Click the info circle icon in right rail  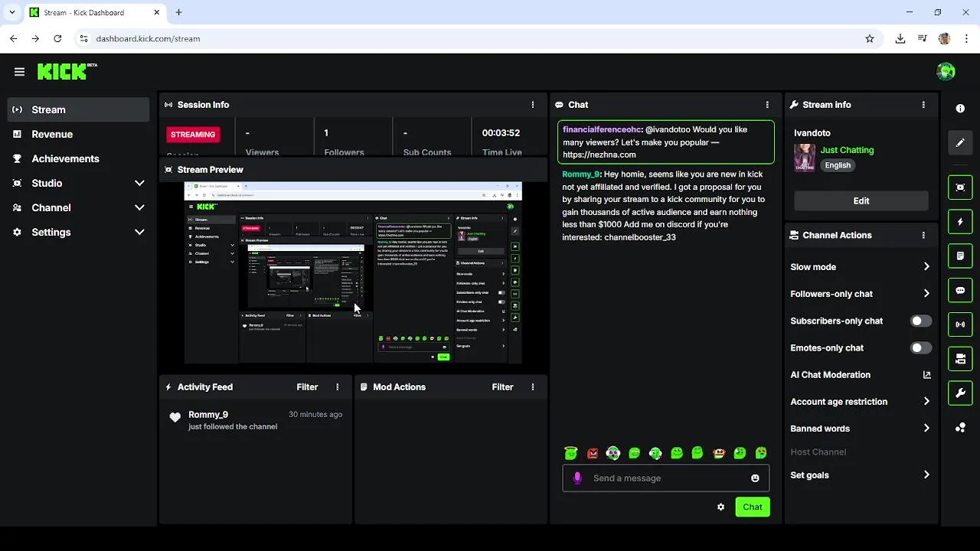click(960, 109)
